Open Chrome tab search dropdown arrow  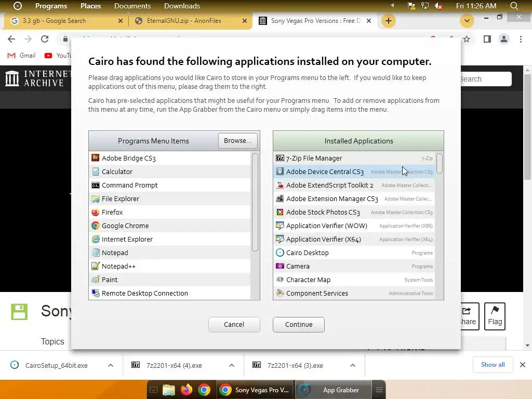467,21
